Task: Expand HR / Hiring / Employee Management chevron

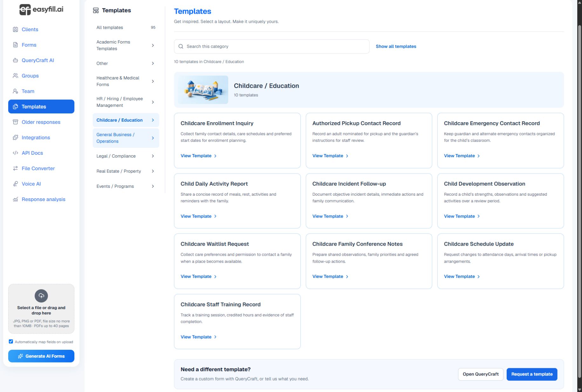Action: (x=153, y=102)
